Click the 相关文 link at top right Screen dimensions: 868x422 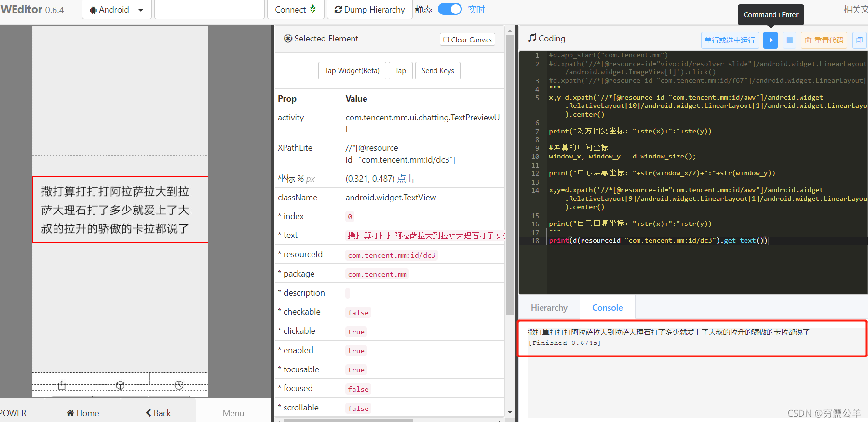point(855,9)
